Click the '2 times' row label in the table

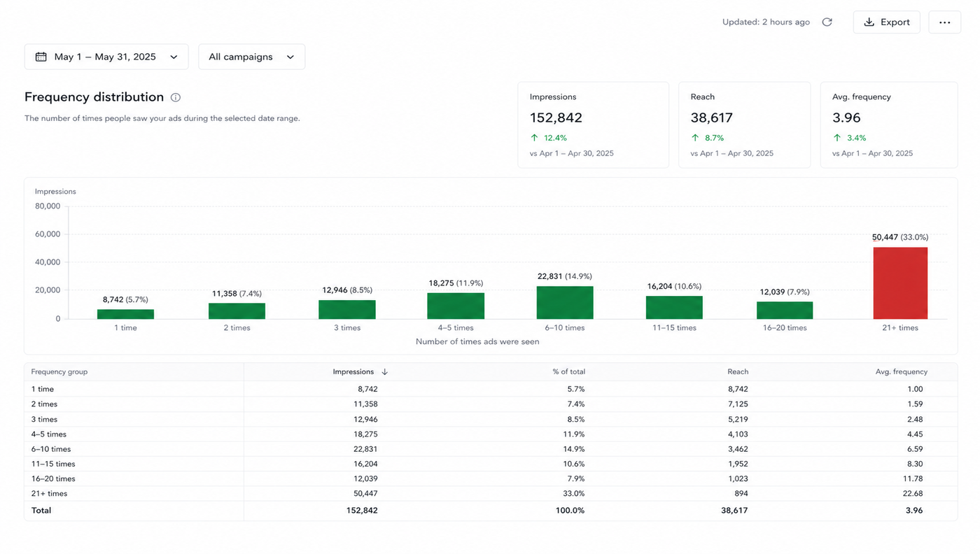click(44, 404)
